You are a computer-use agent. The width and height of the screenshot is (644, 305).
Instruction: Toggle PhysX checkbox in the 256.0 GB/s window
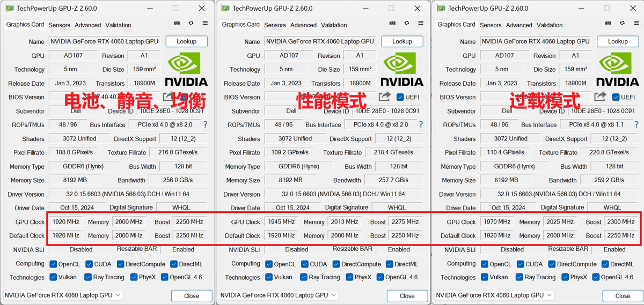click(134, 277)
